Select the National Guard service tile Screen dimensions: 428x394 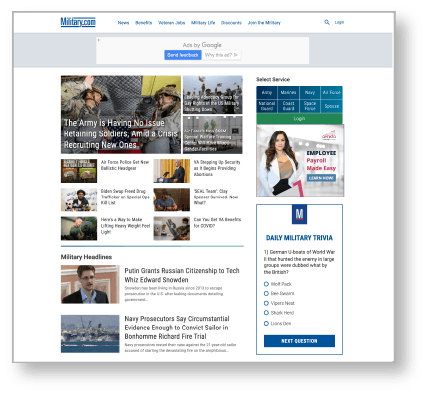267,106
